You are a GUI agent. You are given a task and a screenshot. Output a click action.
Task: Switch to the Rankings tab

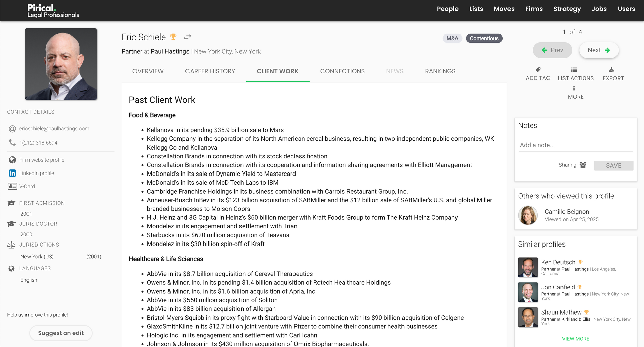(x=440, y=71)
